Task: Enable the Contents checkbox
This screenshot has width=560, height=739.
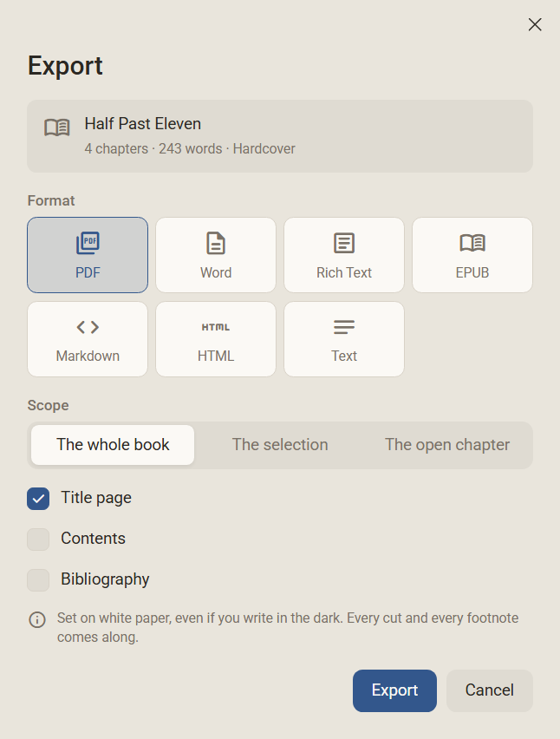Action: (38, 540)
